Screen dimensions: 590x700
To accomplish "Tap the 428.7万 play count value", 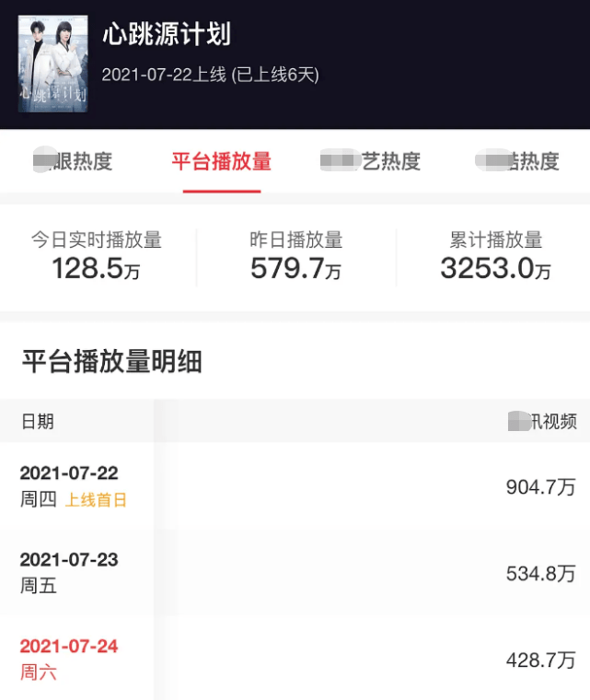I will 541,659.
